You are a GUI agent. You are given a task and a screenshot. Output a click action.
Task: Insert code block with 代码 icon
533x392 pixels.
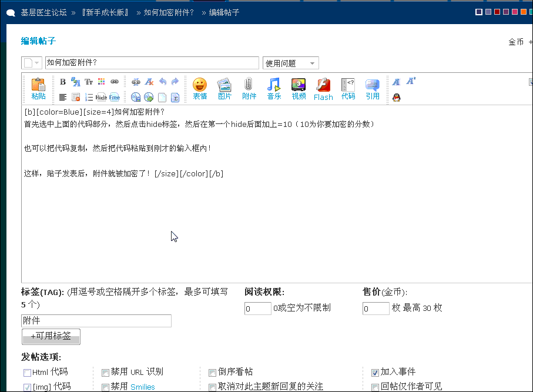[348, 88]
